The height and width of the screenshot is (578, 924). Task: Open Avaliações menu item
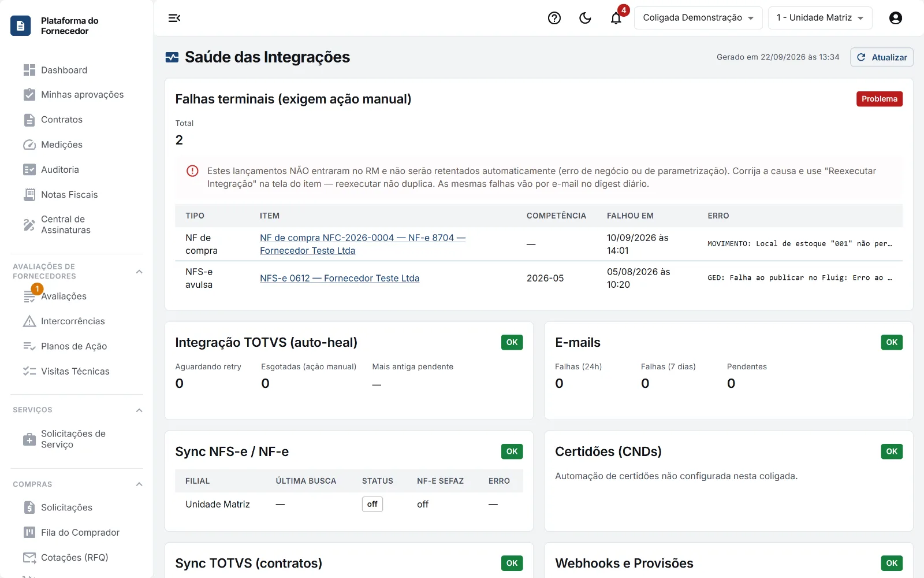pos(77,296)
